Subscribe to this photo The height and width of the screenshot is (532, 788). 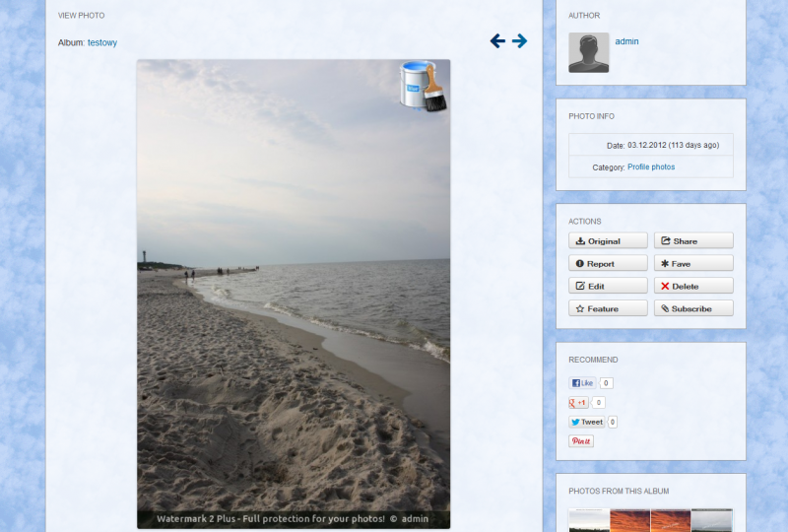coord(693,308)
